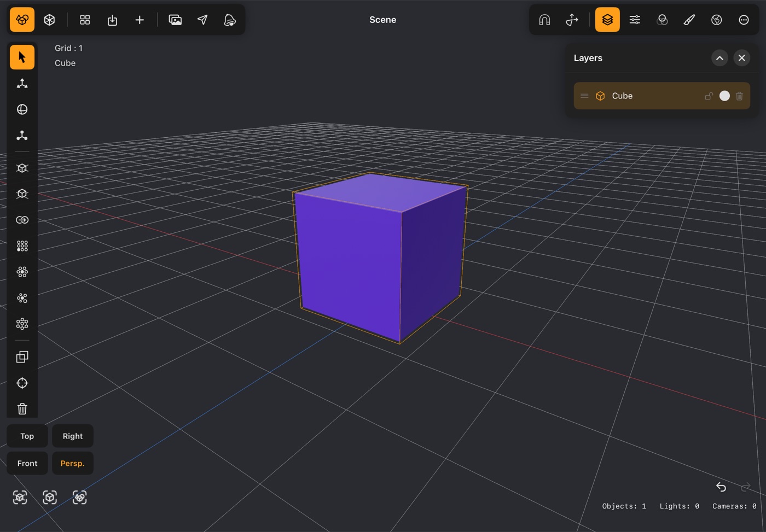Toggle visibility circle of Cube layer
The height and width of the screenshot is (532, 766).
tap(724, 96)
